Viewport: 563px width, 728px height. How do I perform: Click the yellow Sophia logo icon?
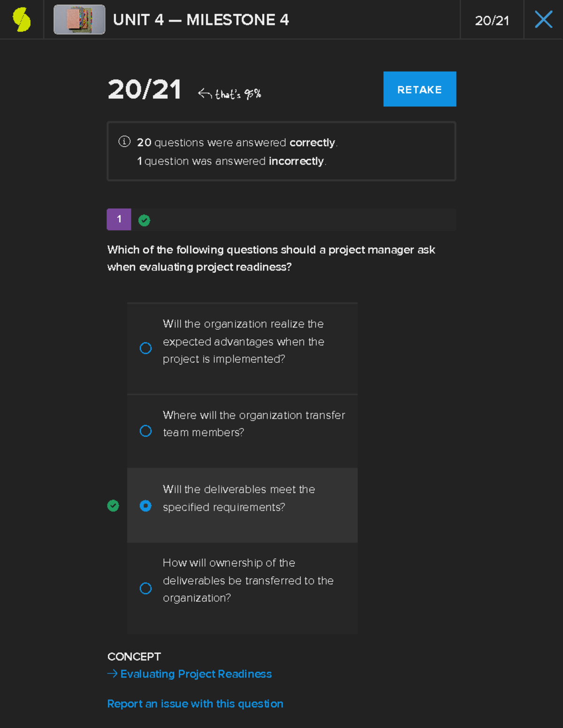21,19
